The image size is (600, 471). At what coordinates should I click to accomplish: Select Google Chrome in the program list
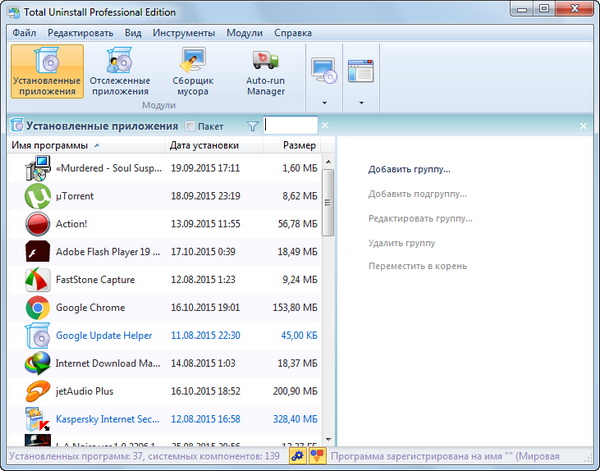[x=90, y=308]
